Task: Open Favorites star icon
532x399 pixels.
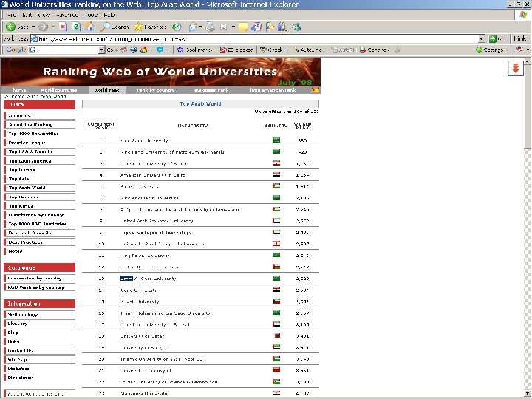Action: pos(138,27)
